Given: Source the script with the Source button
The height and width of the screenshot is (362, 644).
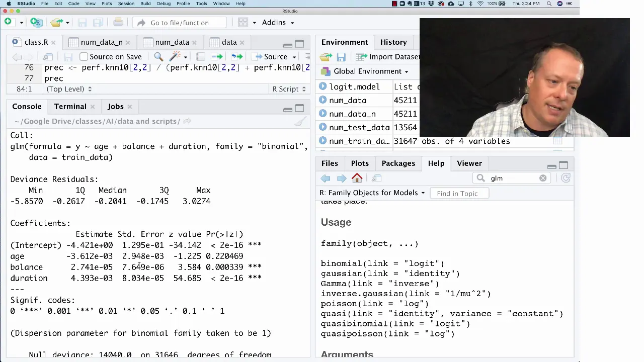Looking at the screenshot, I should pyautogui.click(x=270, y=57).
